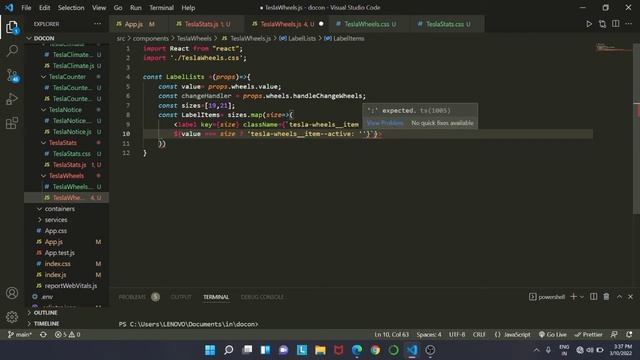Open the Selection menu

[x=71, y=8]
